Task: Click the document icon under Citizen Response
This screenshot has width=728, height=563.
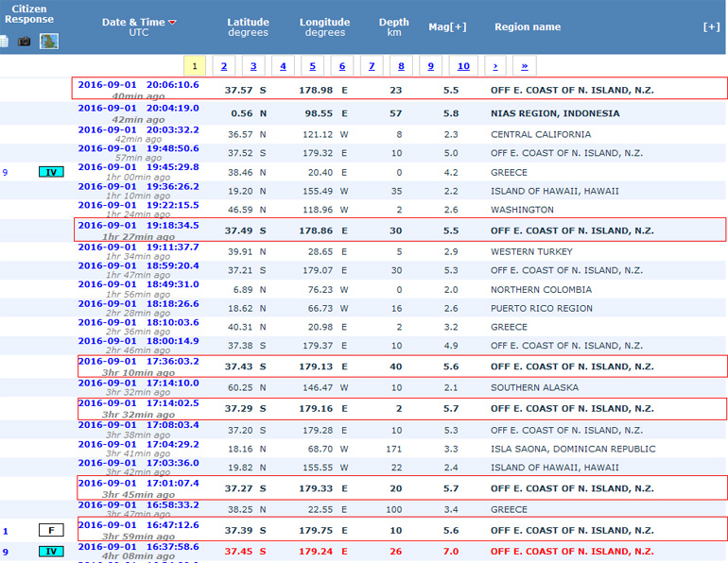Action: (x=5, y=42)
